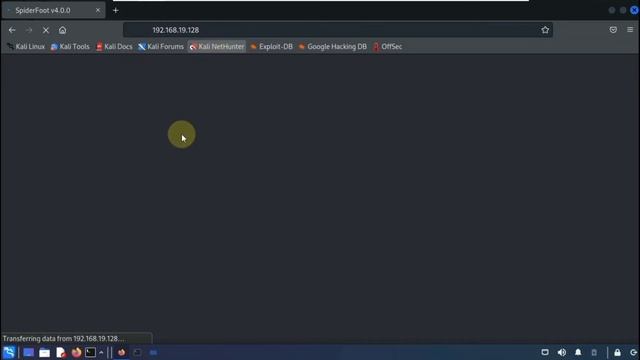Lock the screen with the padlock icon
Screen dimensions: 640x360
tap(617, 352)
